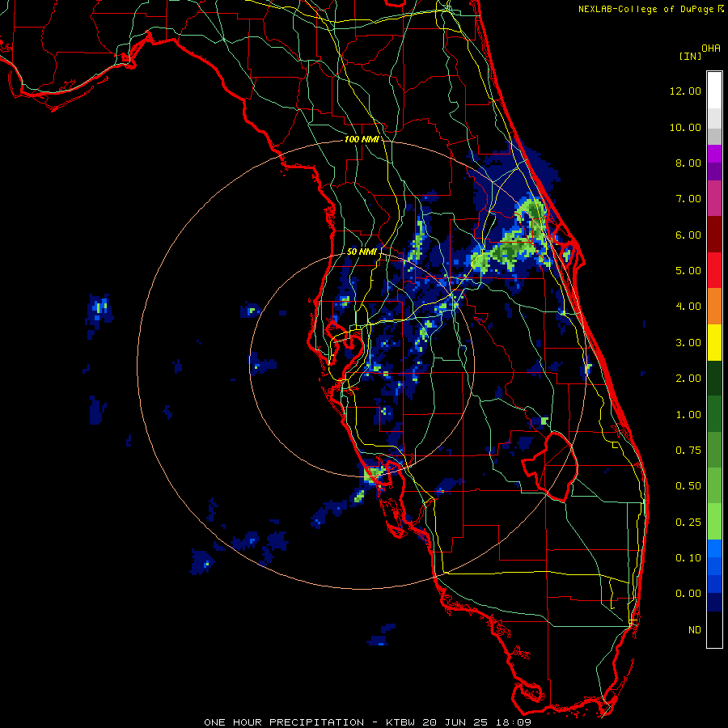
Task: Click the [IN] units label
Action: click(x=690, y=56)
